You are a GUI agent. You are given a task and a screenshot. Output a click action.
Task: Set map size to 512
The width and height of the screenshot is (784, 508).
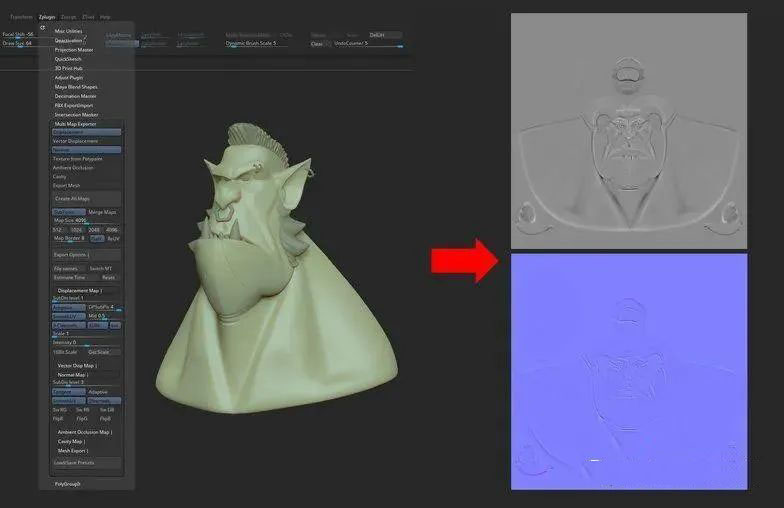(x=58, y=230)
